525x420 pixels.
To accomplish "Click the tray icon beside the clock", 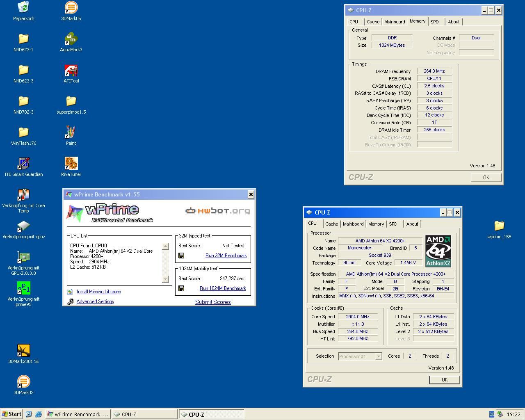I will click(x=500, y=414).
